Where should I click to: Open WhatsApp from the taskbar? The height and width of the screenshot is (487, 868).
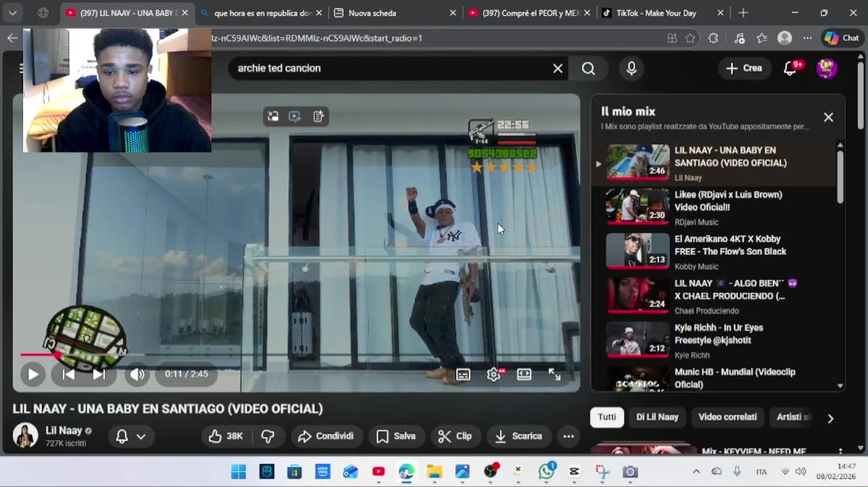click(x=546, y=471)
